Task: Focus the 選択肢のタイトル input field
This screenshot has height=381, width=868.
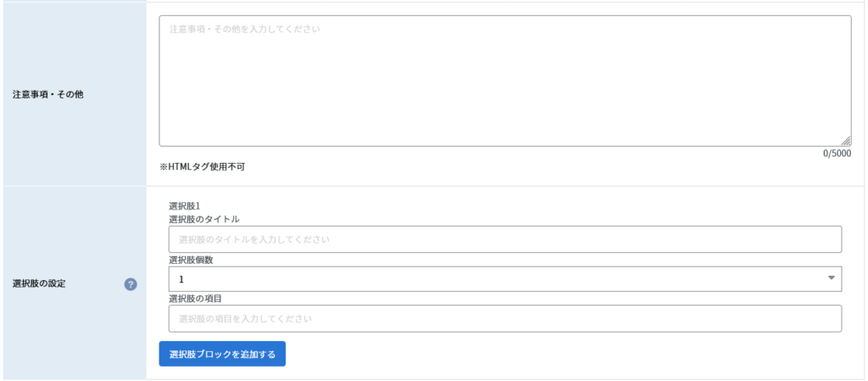Action: click(505, 240)
